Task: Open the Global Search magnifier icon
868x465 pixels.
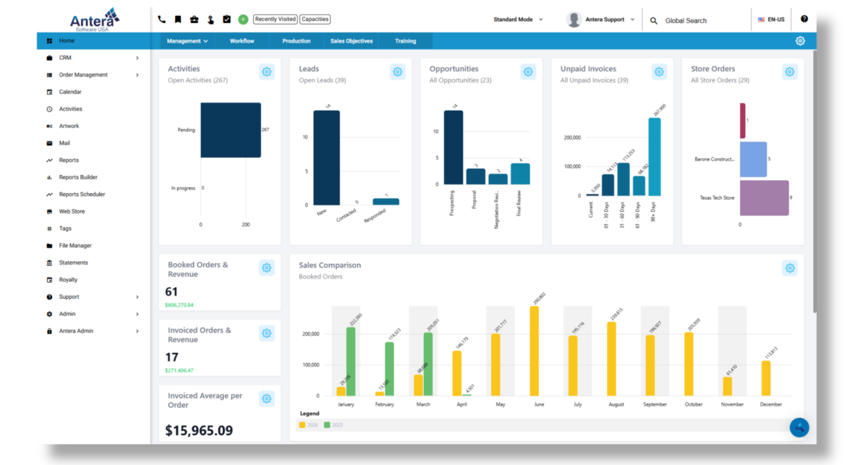Action: point(653,20)
